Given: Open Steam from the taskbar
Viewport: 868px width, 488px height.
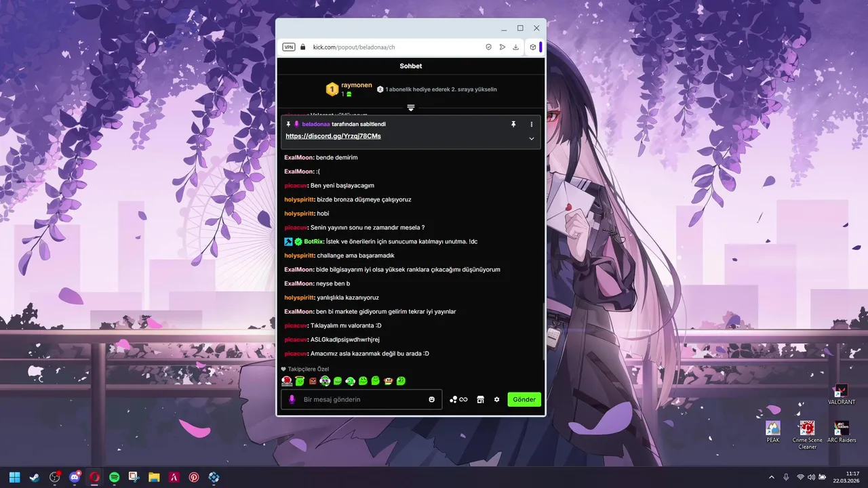Looking at the screenshot, I should point(34,477).
